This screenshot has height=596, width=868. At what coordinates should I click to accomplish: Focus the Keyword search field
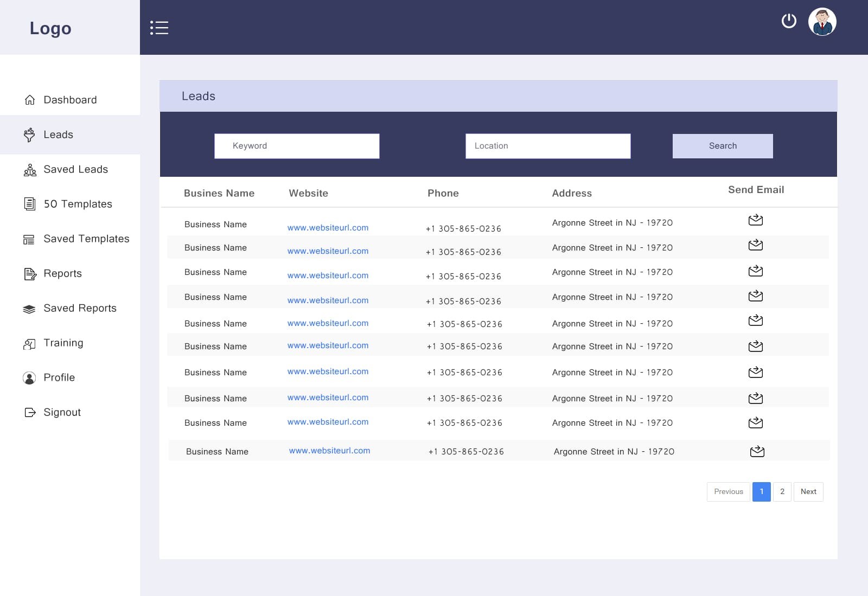coord(297,146)
